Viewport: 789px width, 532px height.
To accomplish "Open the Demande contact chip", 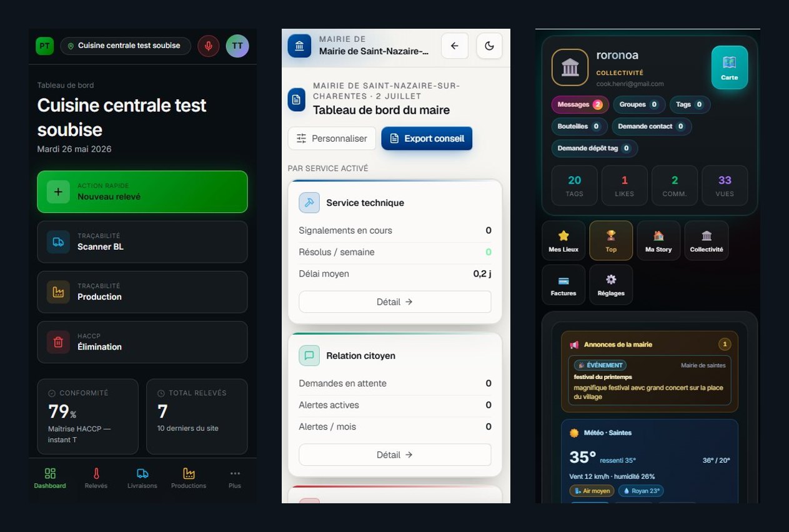I will 652,127.
